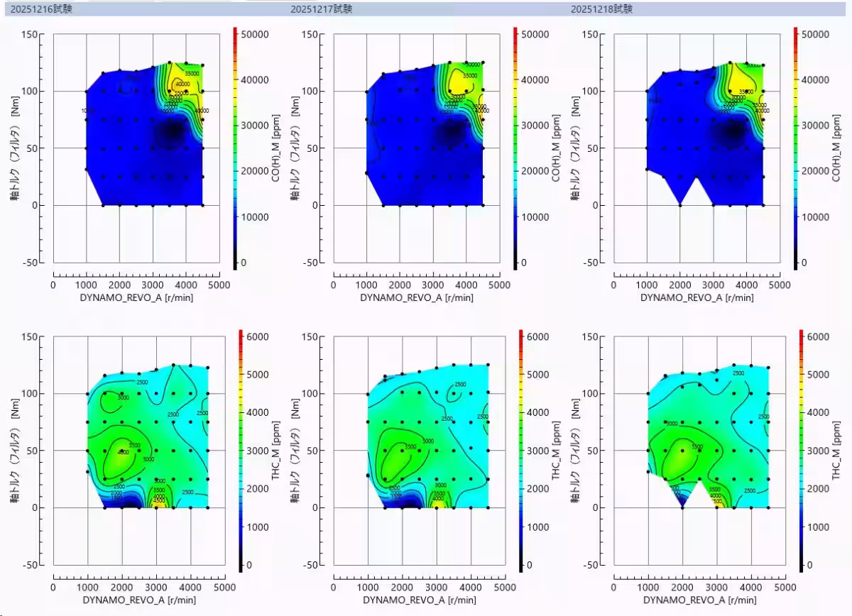Click the CO(H)_M color bar of 20251216 plot
Screen dimensions: 852x616
235,149
